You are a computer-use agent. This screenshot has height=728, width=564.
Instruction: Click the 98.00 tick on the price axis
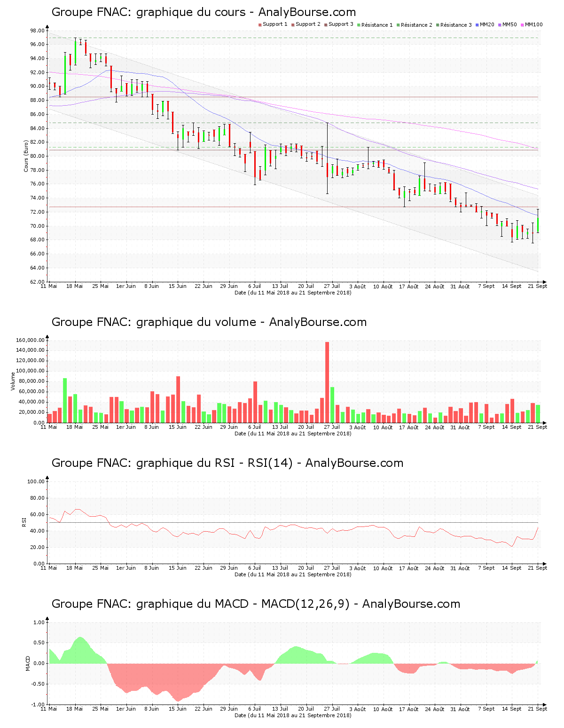pos(38,31)
